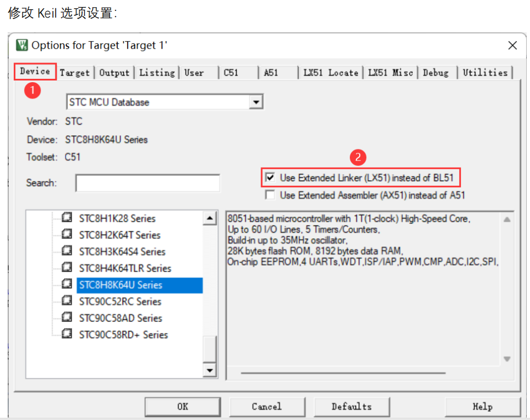Click device list scroll down arrow
This screenshot has width=530, height=420.
[210, 370]
